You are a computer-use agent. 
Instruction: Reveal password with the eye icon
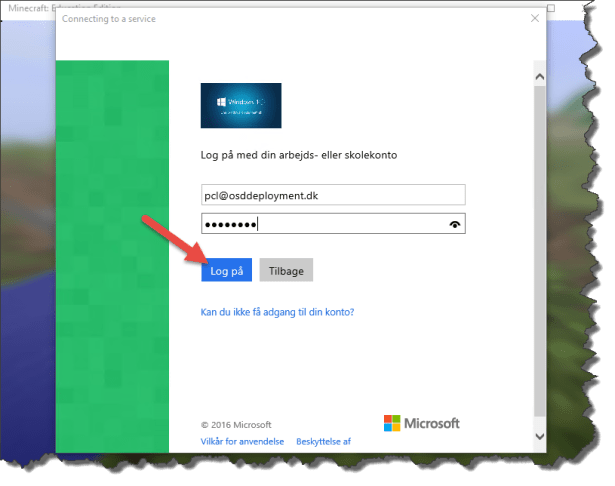456,224
